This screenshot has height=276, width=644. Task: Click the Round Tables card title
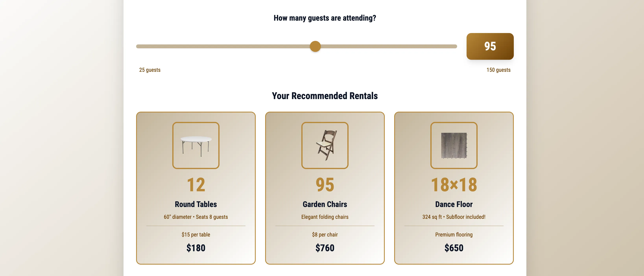point(196,204)
